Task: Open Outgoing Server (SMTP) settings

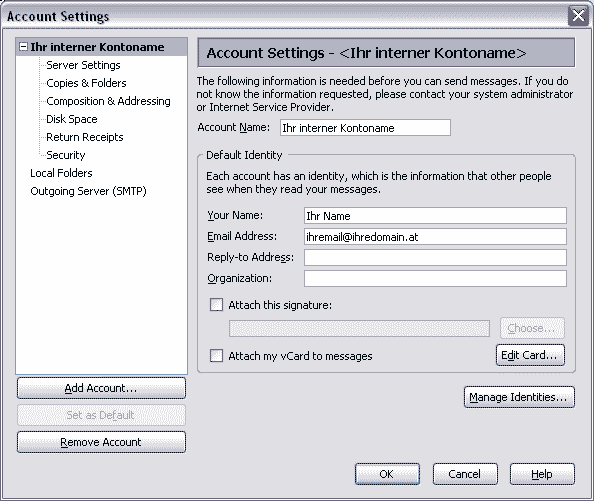Action: pyautogui.click(x=88, y=191)
